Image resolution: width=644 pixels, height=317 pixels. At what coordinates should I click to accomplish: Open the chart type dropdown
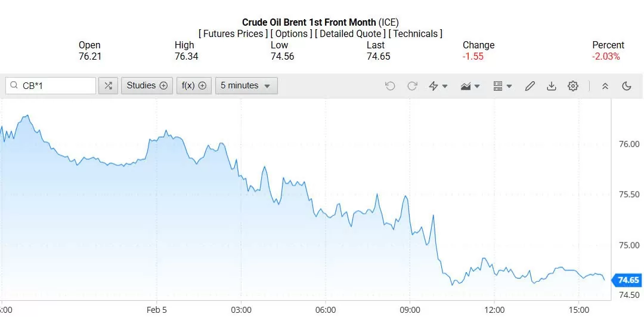[470, 86]
